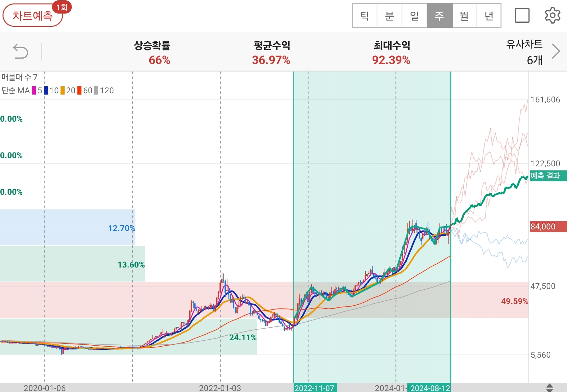Switch to the 분 minute interval tab
Screen dimensions: 567x392
tap(390, 15)
